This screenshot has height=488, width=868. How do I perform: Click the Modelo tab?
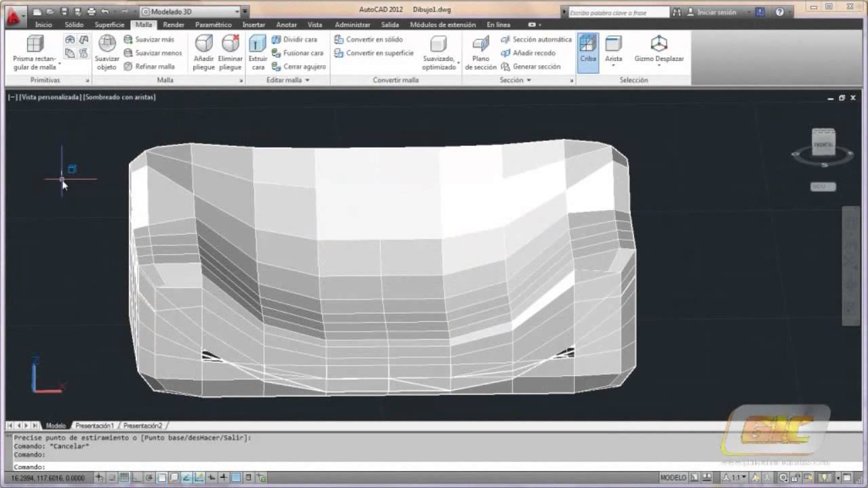tap(56, 426)
